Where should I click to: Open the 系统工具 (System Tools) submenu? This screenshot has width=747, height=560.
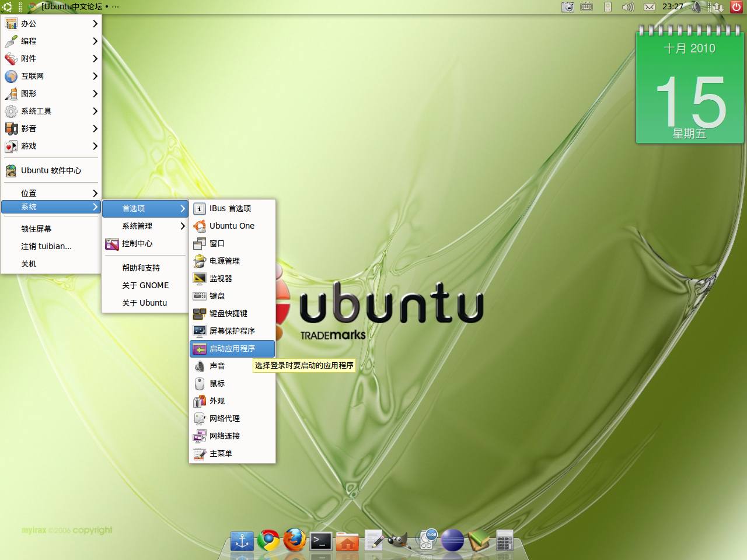51,111
